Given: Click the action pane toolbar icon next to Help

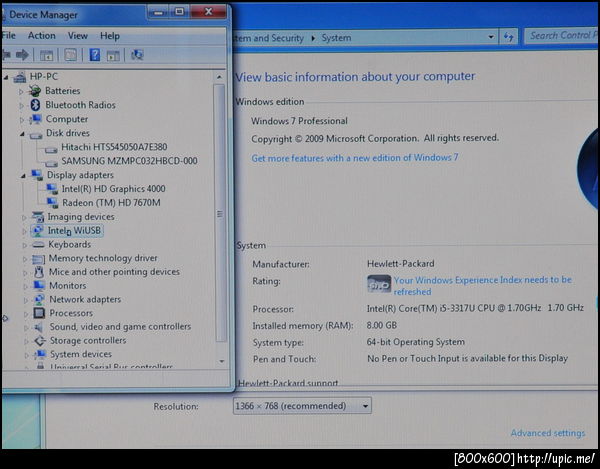Looking at the screenshot, I should tap(113, 55).
